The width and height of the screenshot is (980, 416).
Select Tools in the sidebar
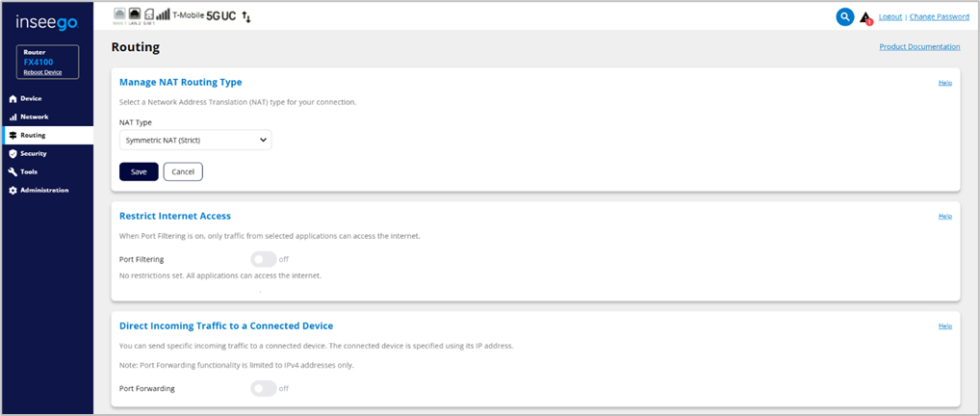(29, 171)
